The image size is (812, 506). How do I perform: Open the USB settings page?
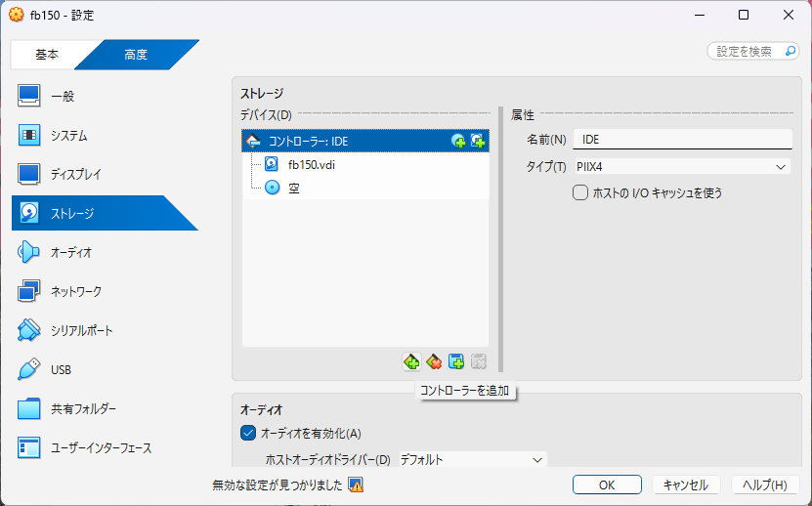point(104,369)
